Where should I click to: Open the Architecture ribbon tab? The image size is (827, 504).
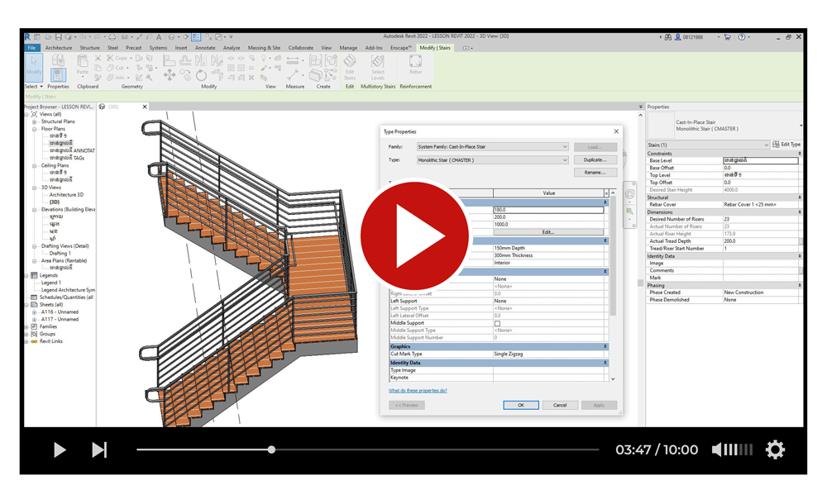[59, 48]
